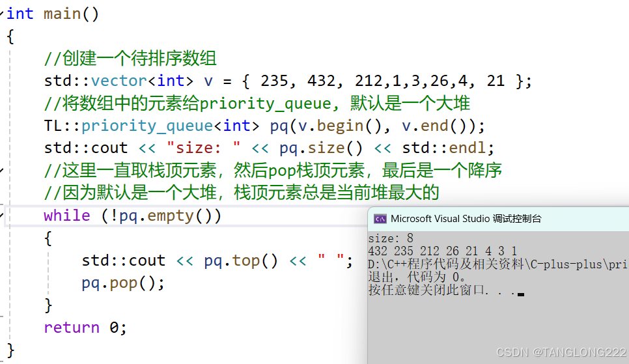Click the pq.top() output code line
The height and width of the screenshot is (364, 629).
(217, 260)
